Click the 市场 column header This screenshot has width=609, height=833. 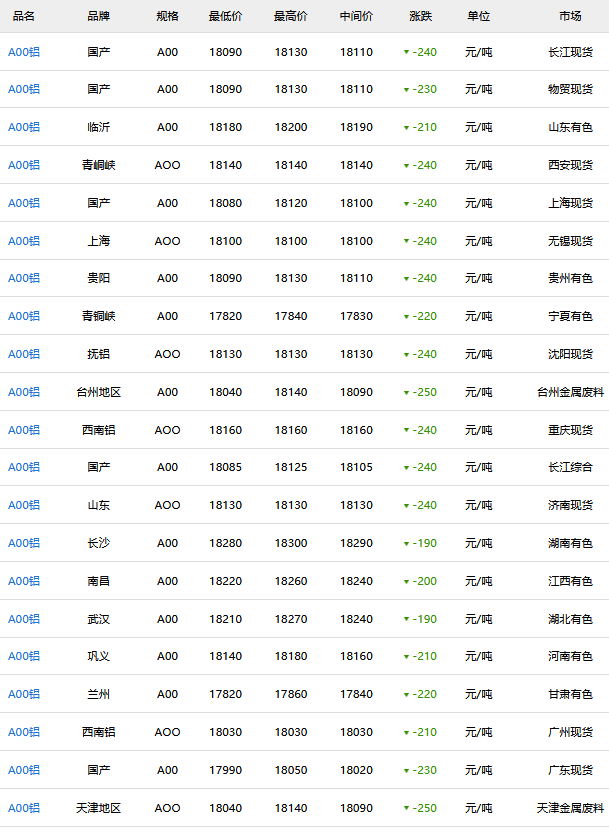pyautogui.click(x=570, y=17)
